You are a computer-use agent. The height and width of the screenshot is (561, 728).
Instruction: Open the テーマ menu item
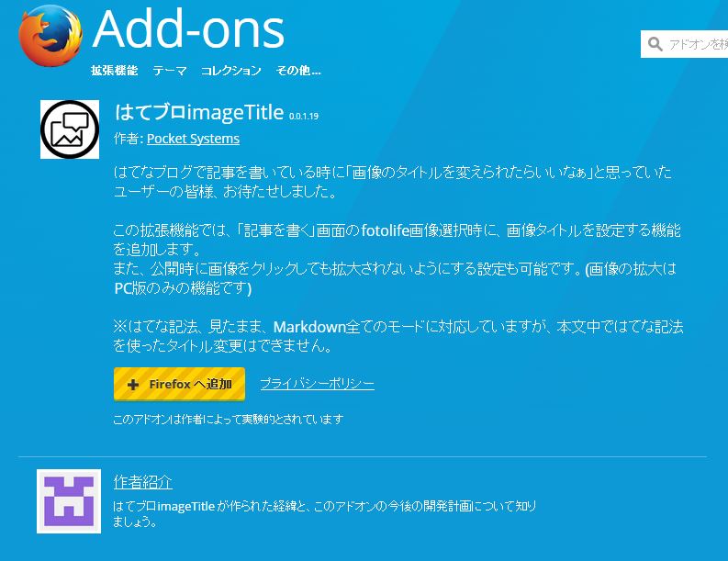170,71
